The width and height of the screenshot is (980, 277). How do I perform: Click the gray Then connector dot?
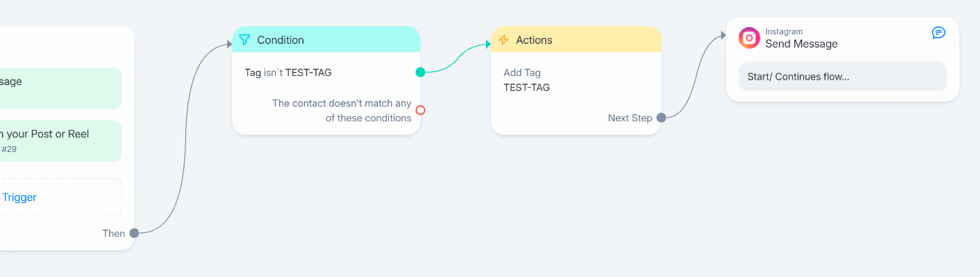134,233
